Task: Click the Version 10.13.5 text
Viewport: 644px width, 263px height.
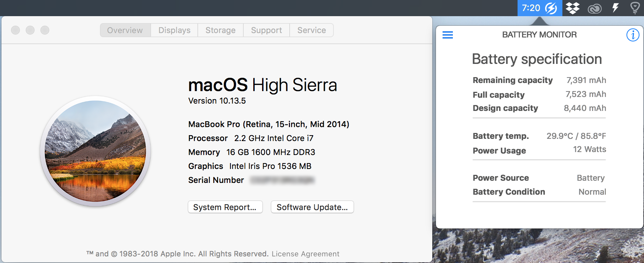Action: [217, 101]
